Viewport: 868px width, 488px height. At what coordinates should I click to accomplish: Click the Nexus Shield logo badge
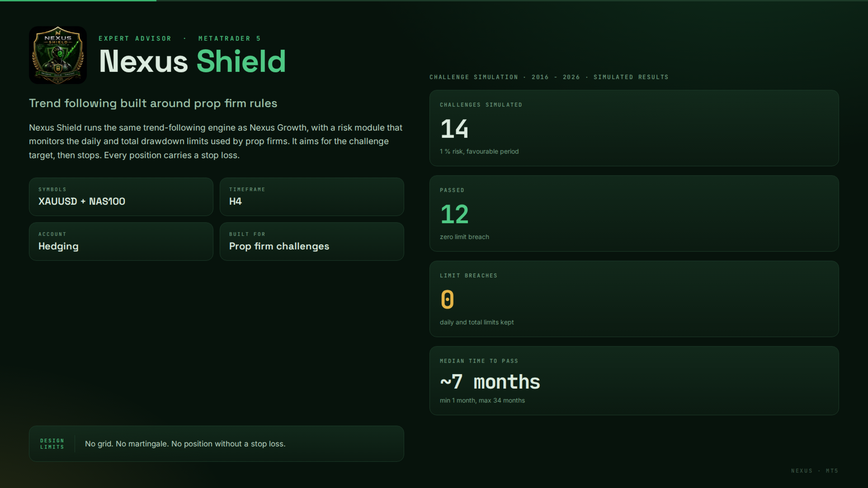click(58, 55)
